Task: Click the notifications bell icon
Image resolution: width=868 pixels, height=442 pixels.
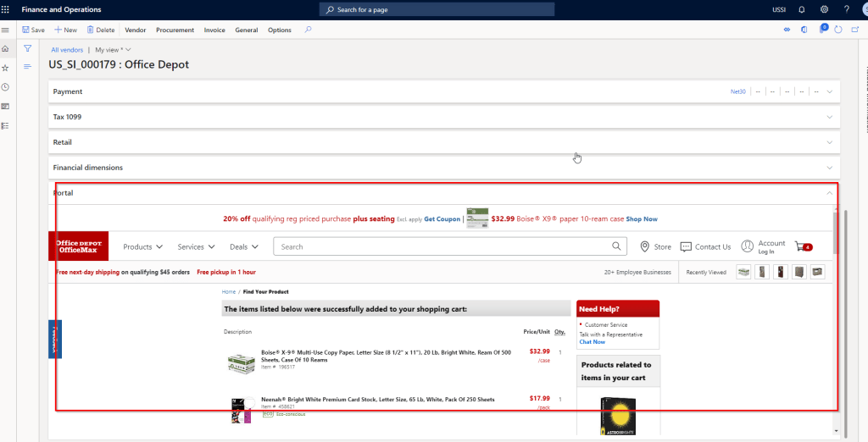Action: (x=801, y=9)
